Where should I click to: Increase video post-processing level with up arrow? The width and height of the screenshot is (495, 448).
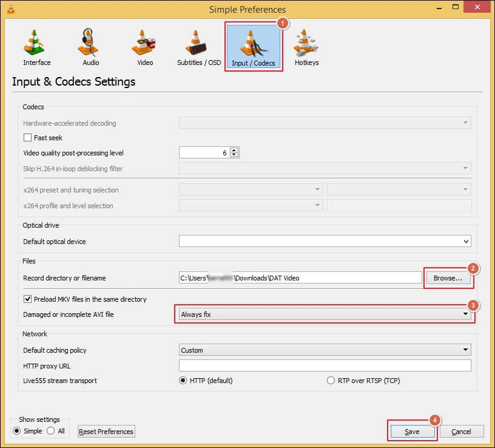(234, 150)
